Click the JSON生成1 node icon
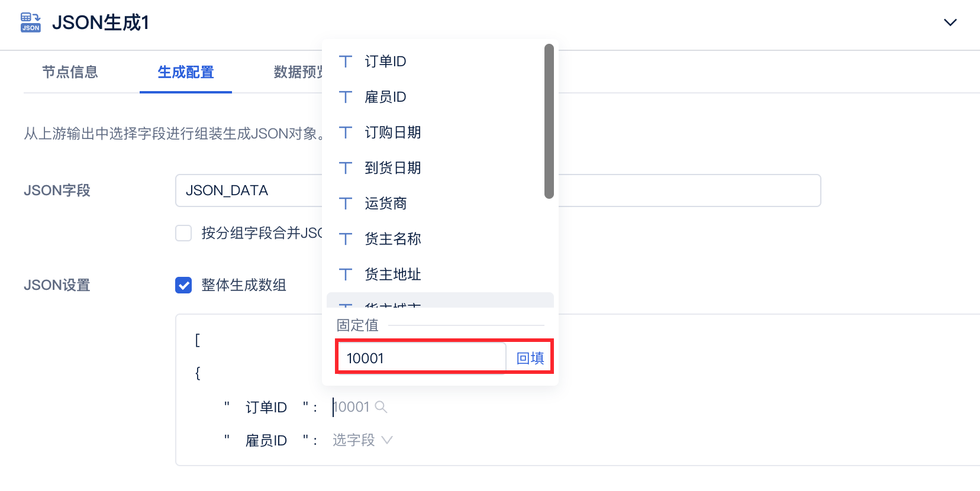The width and height of the screenshot is (980, 491). [x=31, y=22]
